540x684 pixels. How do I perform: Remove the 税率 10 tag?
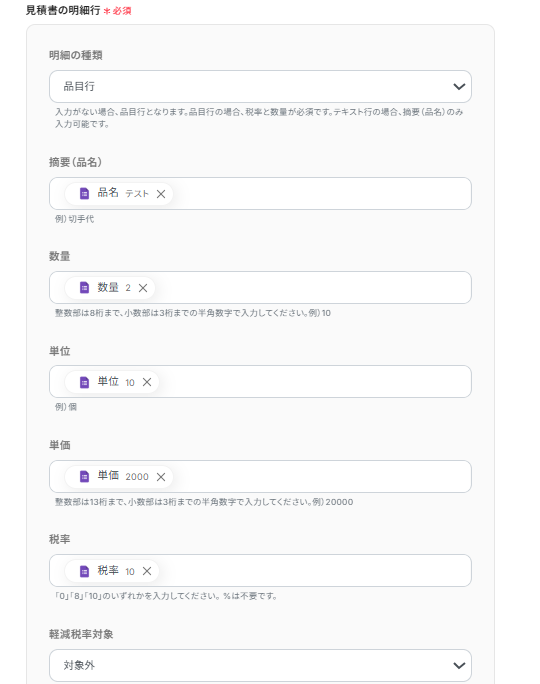pyautogui.click(x=147, y=571)
